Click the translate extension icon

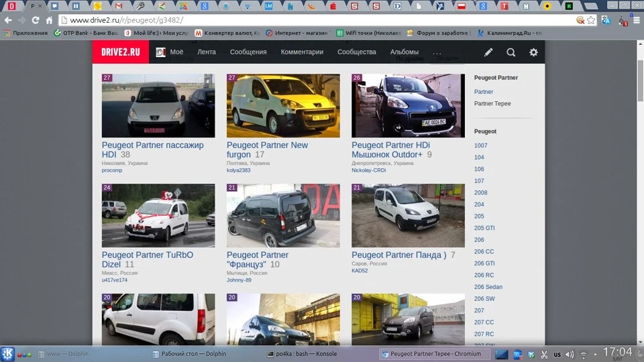[x=606, y=20]
